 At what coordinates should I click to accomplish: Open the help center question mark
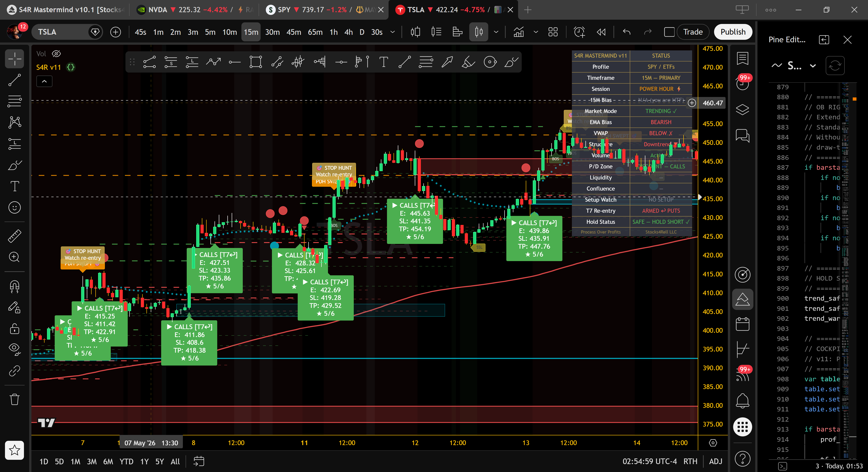tap(743, 458)
